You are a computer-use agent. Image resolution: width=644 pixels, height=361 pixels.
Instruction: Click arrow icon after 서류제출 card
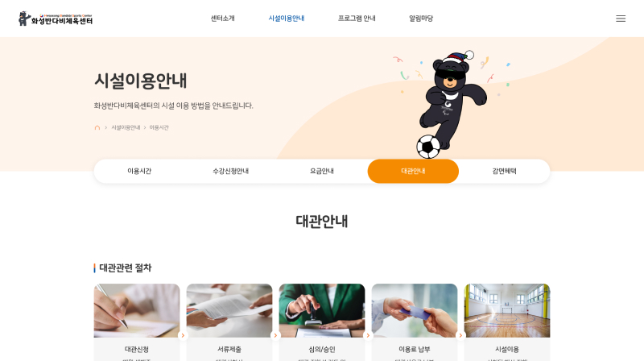pos(275,335)
